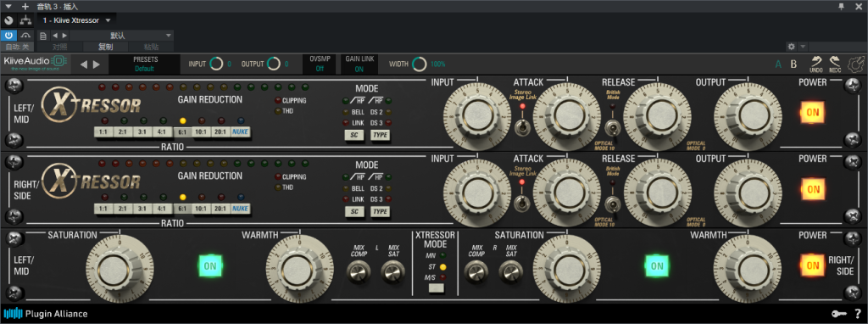The height and width of the screenshot is (324, 868).
Task: Click the Left/Mid WARMTH knob
Action: click(299, 269)
